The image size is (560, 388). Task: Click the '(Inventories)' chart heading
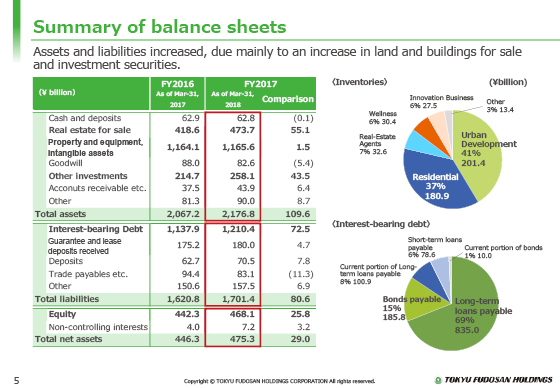tap(359, 82)
